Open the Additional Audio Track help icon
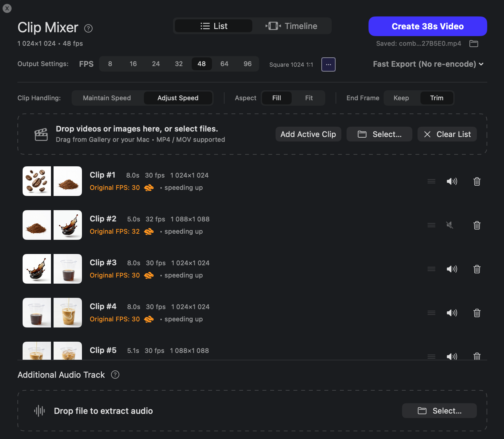Image resolution: width=504 pixels, height=439 pixels. (115, 375)
